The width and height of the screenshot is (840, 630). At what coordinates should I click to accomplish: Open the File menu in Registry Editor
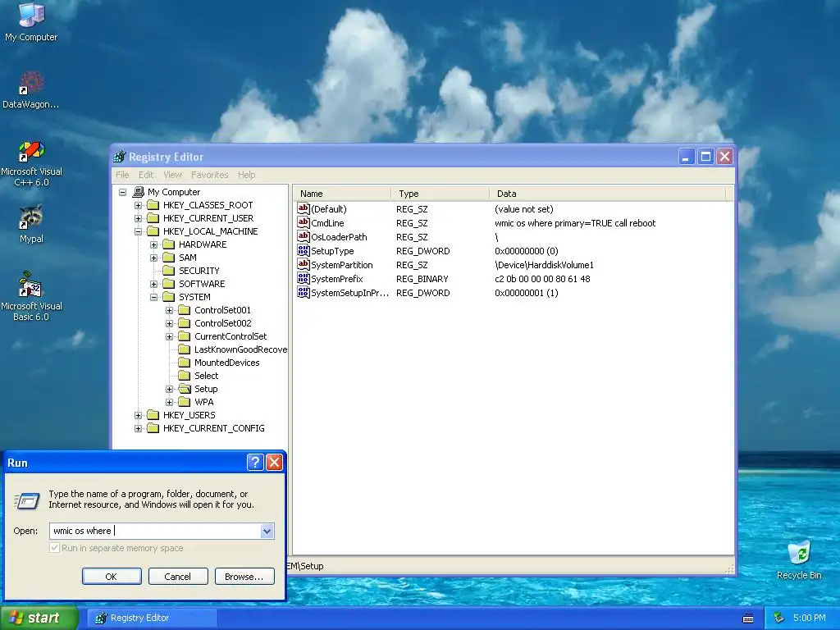pos(122,175)
